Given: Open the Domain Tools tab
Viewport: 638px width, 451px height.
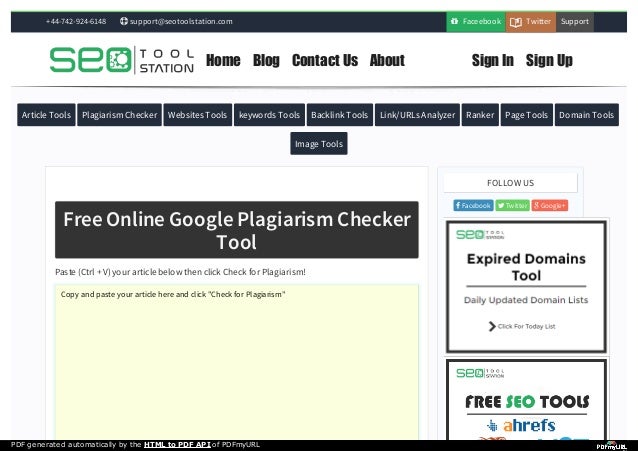Looking at the screenshot, I should pos(586,115).
